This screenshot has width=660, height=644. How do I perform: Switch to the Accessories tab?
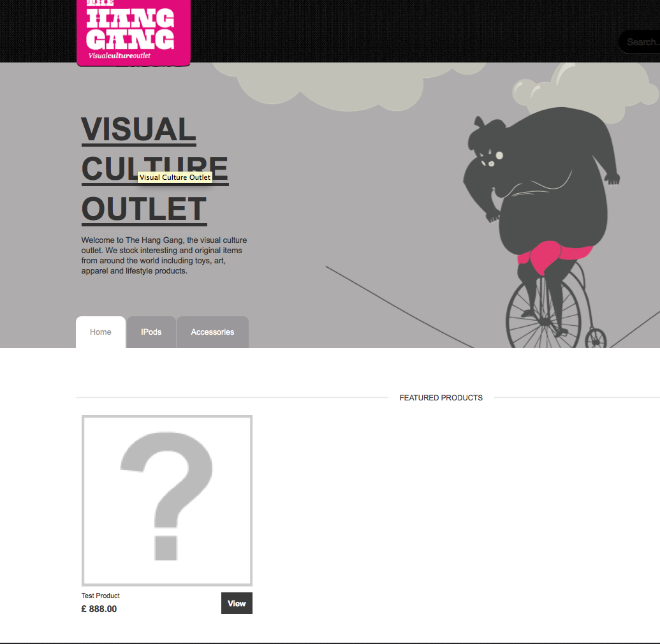click(x=212, y=332)
